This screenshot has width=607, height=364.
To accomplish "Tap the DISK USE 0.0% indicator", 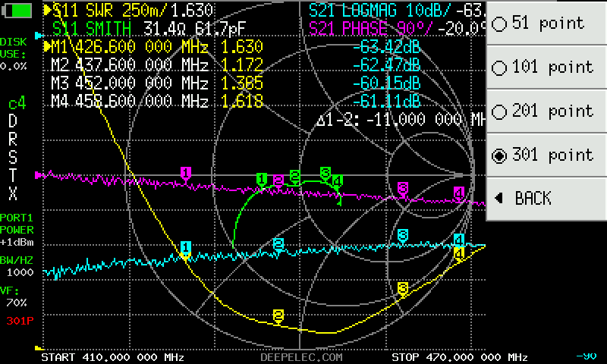I will (14, 54).
